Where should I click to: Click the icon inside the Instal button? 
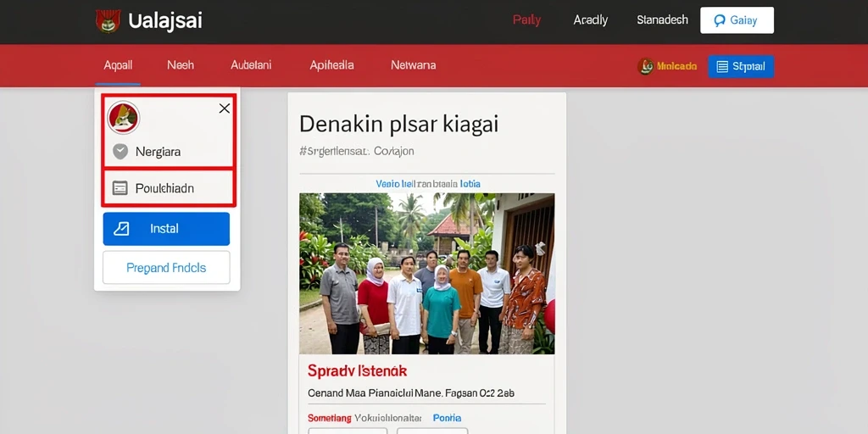[x=121, y=229]
